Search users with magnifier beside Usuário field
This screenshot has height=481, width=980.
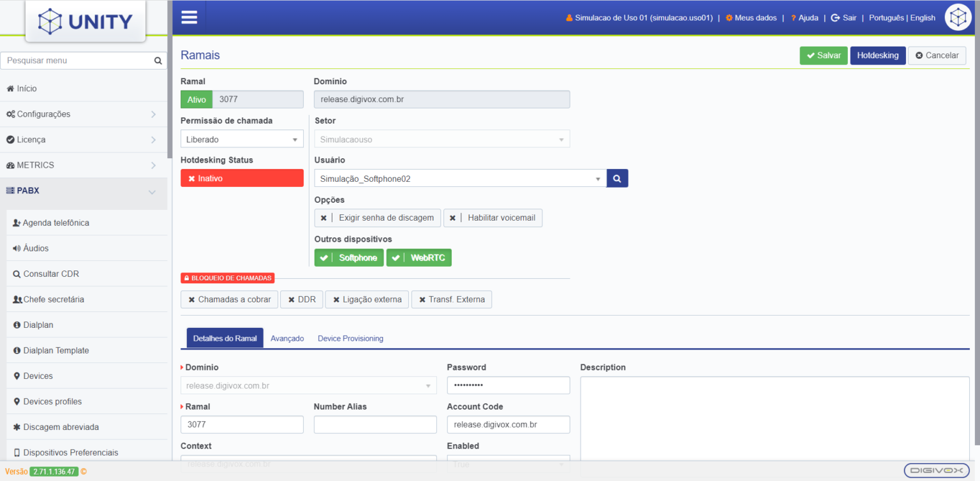tap(616, 178)
